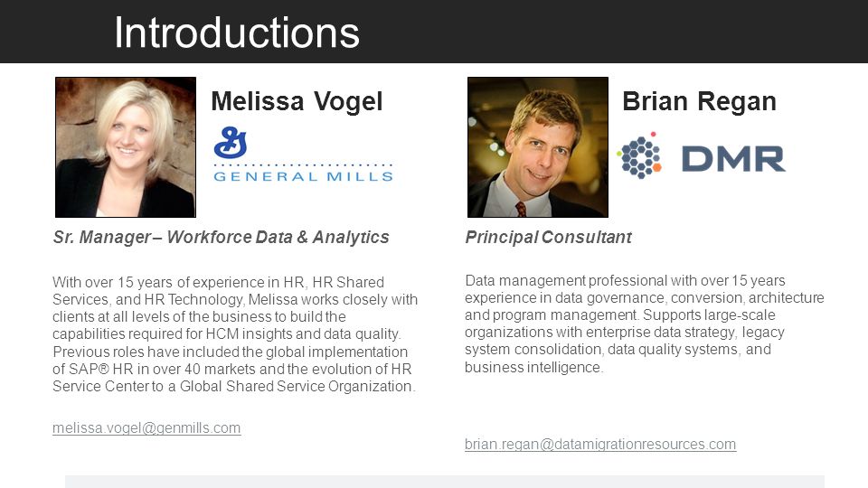Click the General Mills G logo icon
868x488 pixels.
[231, 143]
